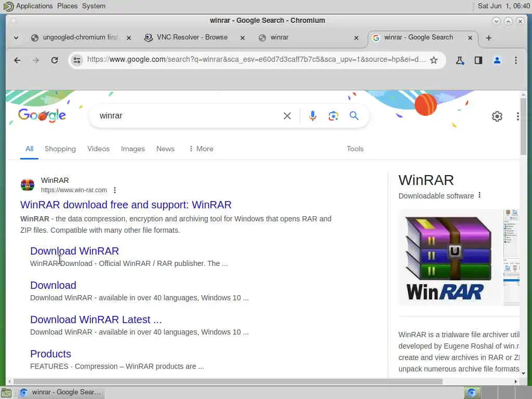Click the forward navigation arrow
The width and height of the screenshot is (532, 399).
[36, 60]
